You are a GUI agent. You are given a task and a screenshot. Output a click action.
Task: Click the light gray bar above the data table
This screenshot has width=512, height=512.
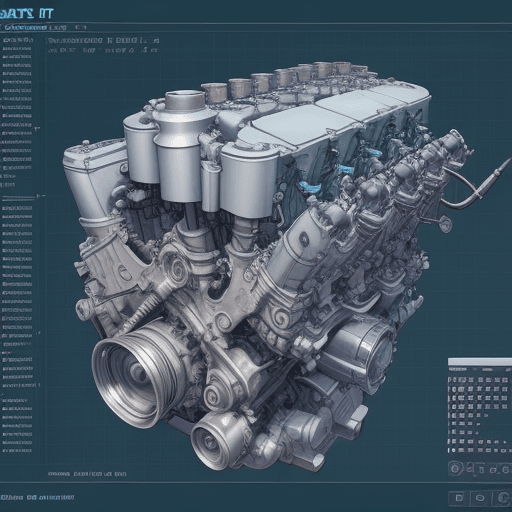[x=480, y=362]
